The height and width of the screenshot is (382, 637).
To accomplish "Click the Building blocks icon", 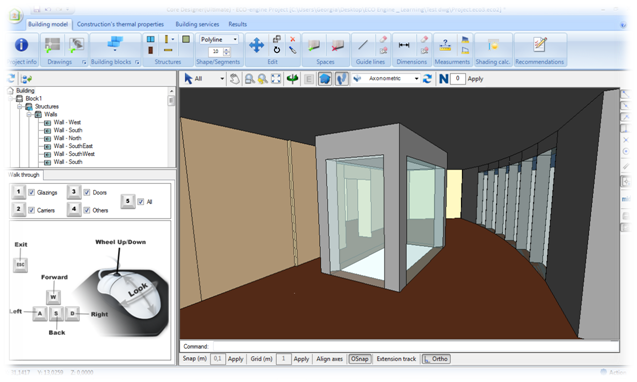I will (115, 44).
